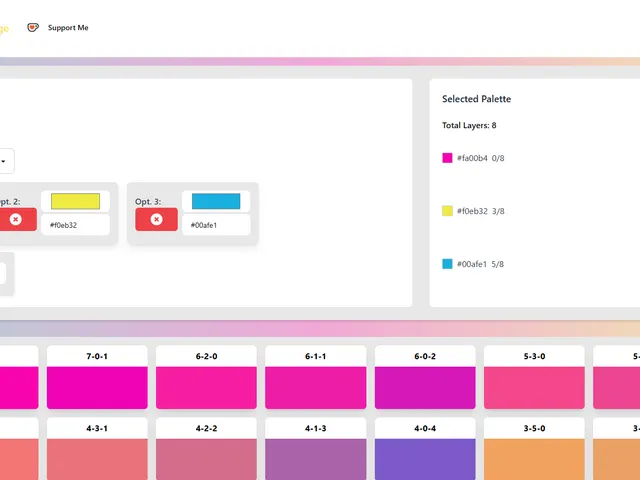Select the 6-1-1 color card
This screenshot has height=480, width=640.
tap(316, 377)
